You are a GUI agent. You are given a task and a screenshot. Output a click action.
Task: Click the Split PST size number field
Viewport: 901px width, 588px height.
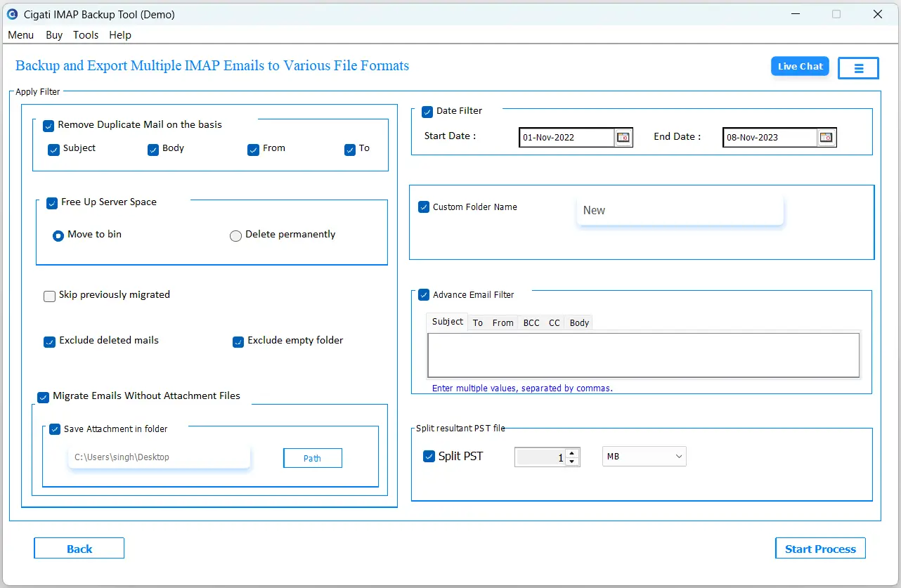point(540,457)
